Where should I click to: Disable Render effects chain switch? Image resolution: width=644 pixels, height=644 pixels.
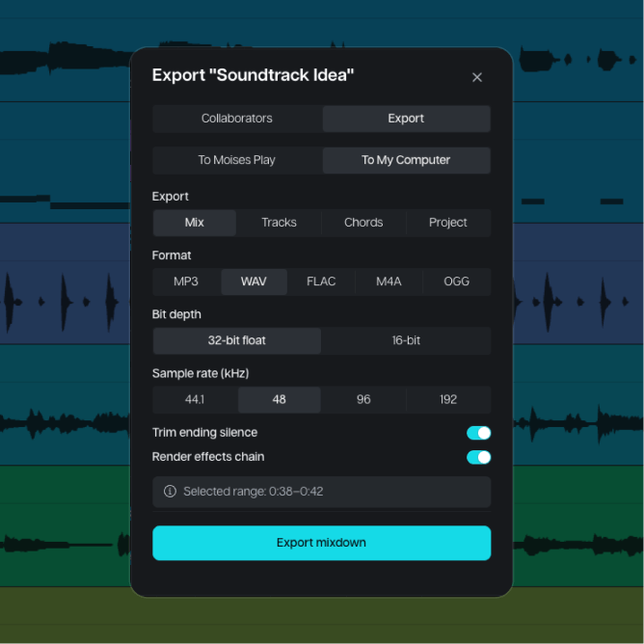(x=478, y=457)
